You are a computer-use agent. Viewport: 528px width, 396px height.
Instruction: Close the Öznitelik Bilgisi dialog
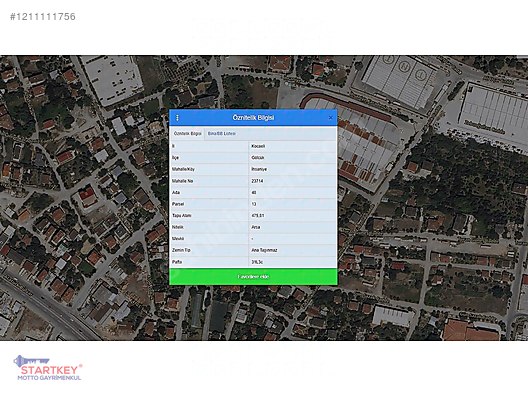330,118
